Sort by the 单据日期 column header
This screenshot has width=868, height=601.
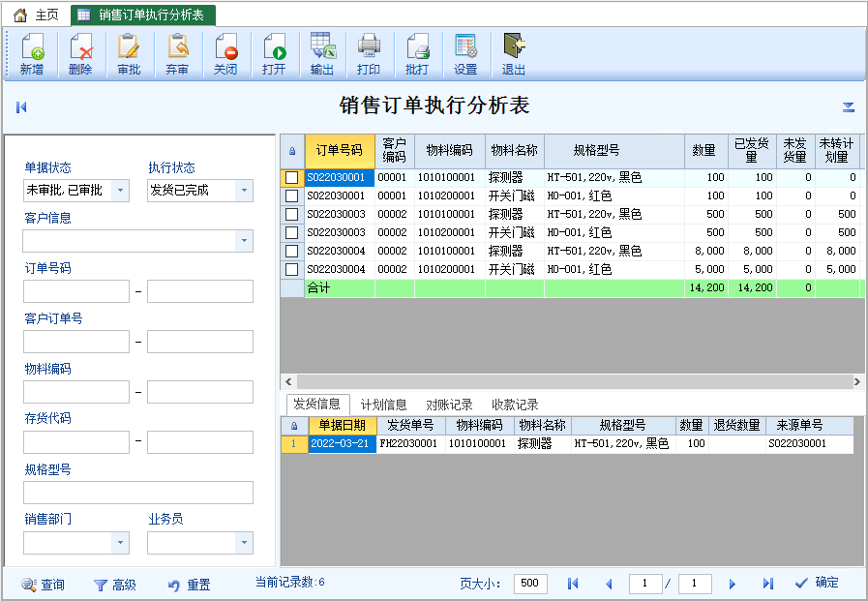coord(343,425)
